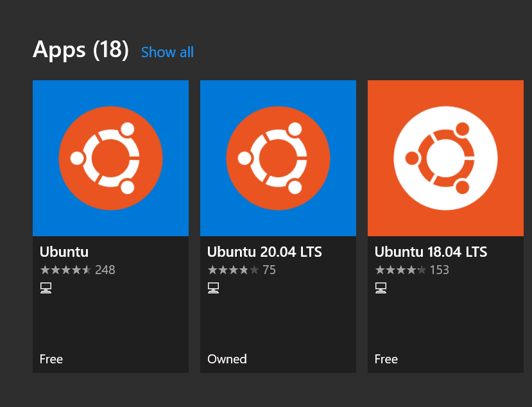Click the 153 ratings count
The image size is (532, 407).
click(440, 270)
